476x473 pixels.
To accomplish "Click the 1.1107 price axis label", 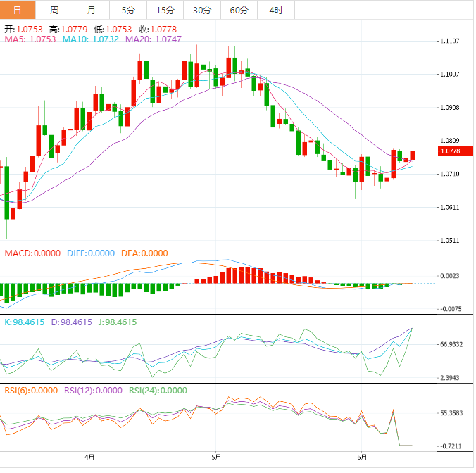I will (450, 41).
